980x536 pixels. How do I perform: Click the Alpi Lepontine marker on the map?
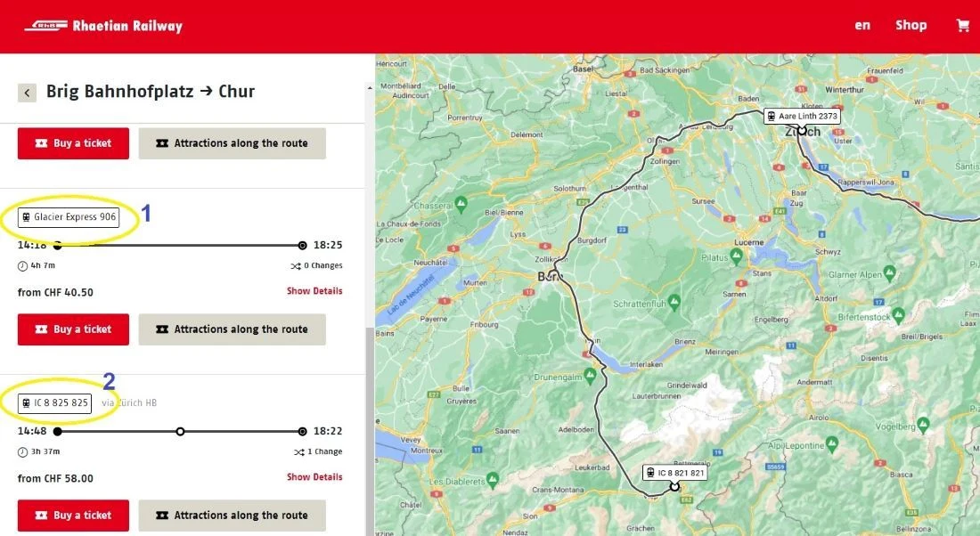click(x=831, y=443)
